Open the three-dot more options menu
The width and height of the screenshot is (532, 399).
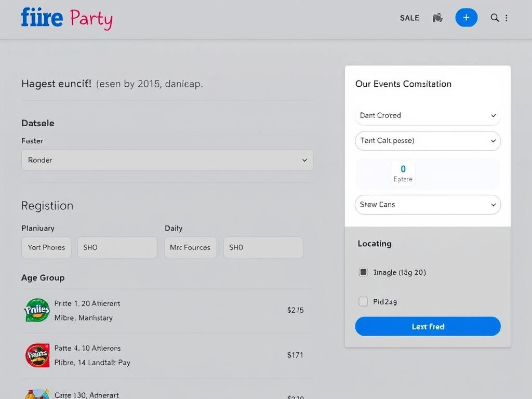(x=507, y=18)
